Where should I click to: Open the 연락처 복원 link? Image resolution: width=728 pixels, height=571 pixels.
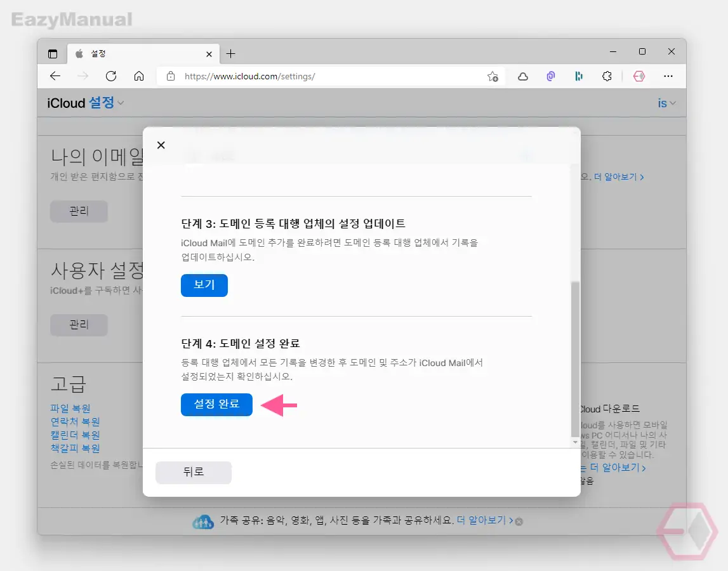pos(76,421)
